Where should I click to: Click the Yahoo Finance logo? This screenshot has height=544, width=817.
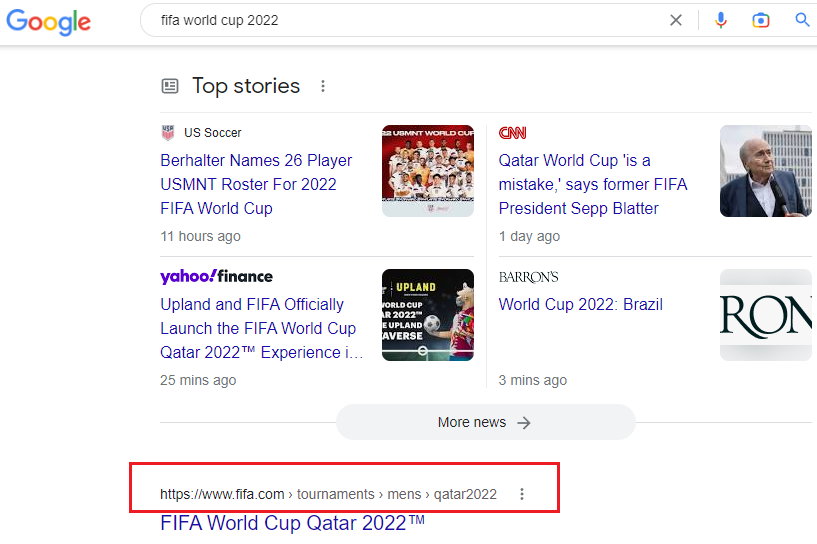coord(216,277)
